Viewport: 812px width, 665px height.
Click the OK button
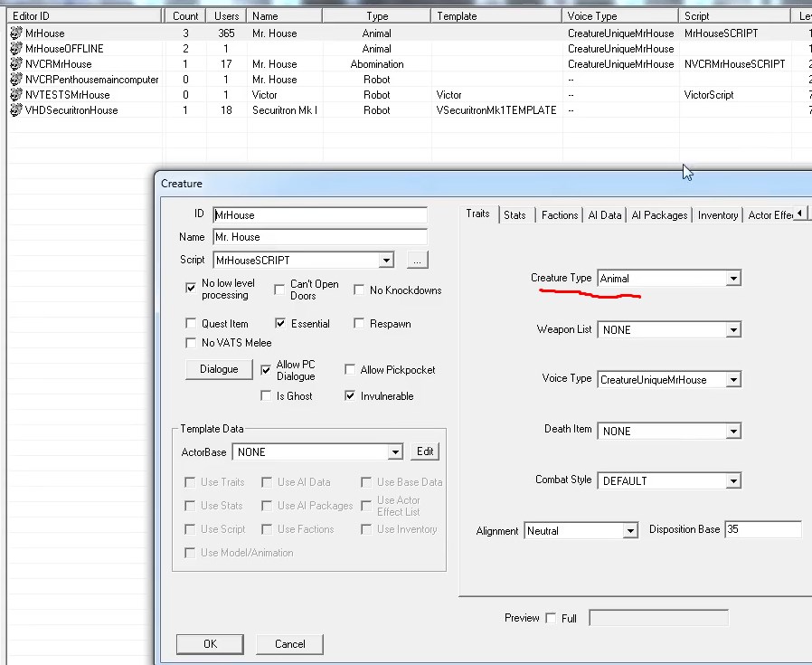tap(211, 644)
